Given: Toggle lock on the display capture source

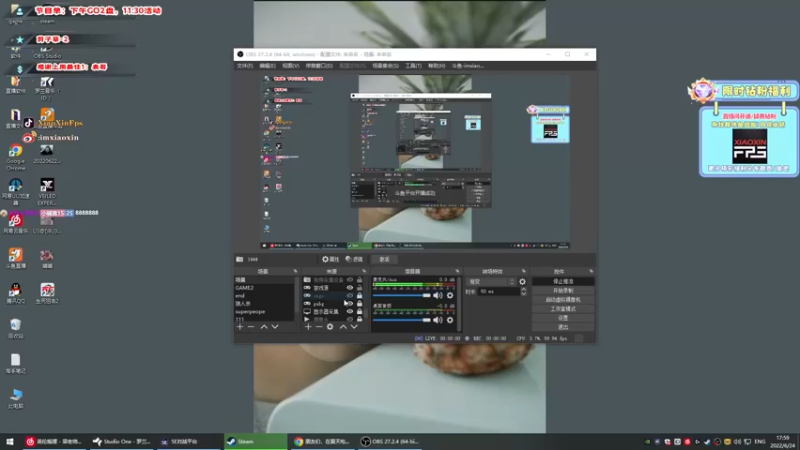Looking at the screenshot, I should coord(360,311).
